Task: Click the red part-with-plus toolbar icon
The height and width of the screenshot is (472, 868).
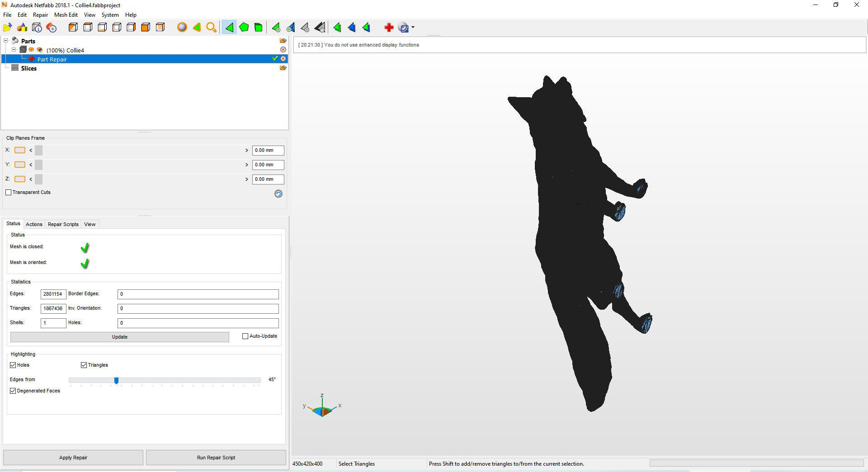Action: 52,28
